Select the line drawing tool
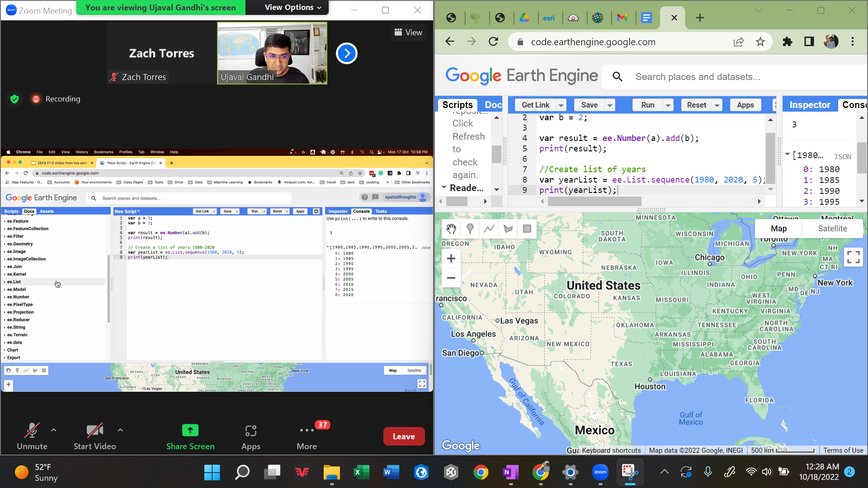Screen dimensions: 868x488 (489, 229)
